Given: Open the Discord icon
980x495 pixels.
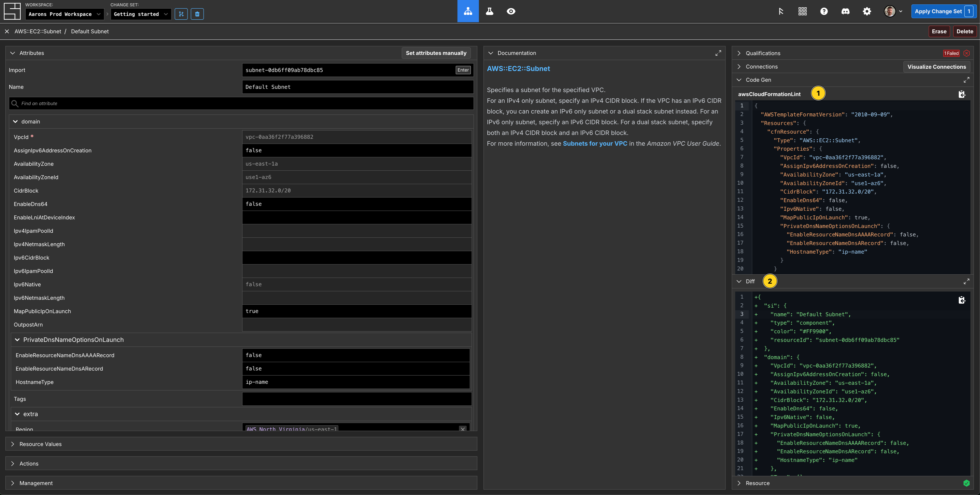Looking at the screenshot, I should coord(845,11).
